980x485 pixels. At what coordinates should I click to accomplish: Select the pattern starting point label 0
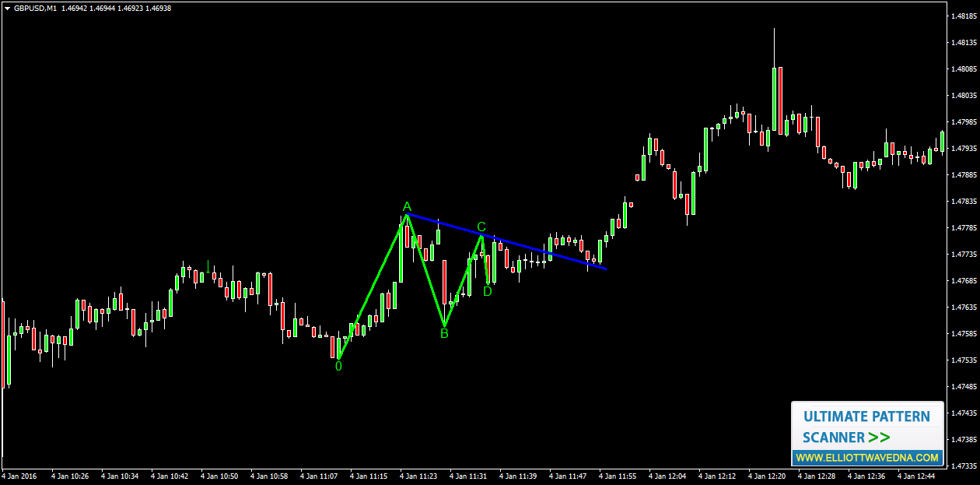(338, 365)
